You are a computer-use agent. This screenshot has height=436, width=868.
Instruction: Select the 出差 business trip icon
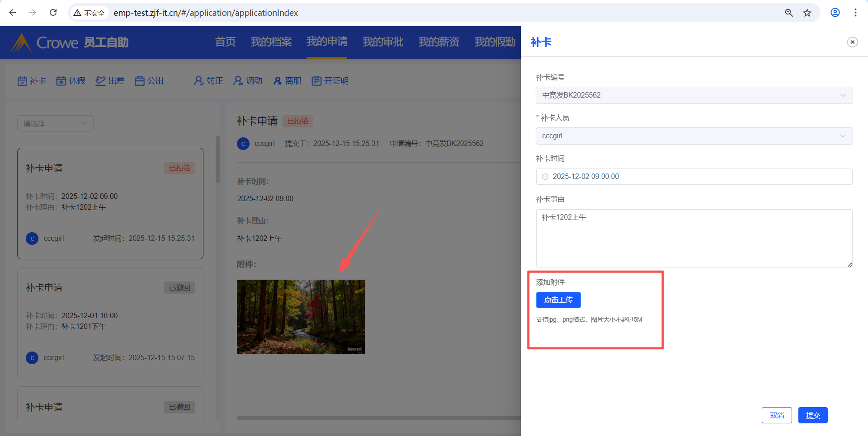(x=100, y=81)
